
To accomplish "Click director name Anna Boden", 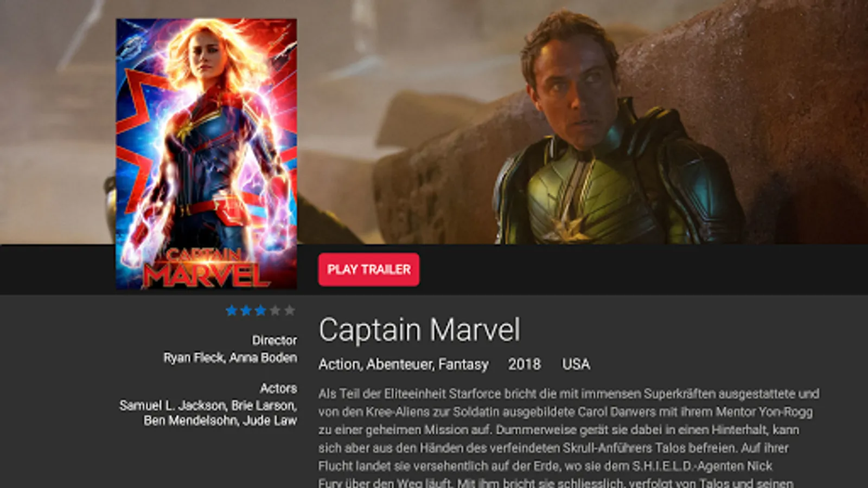I will (263, 358).
